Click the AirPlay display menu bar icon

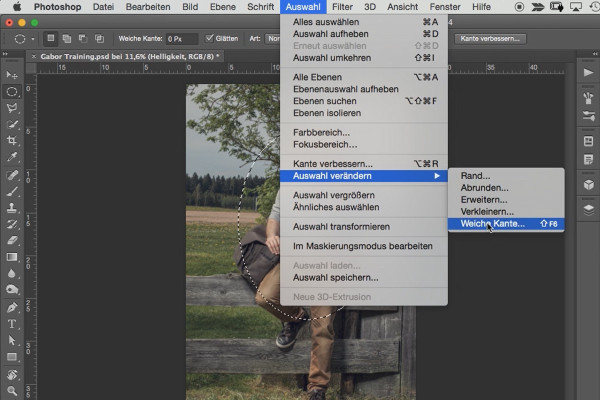pyautogui.click(x=576, y=7)
